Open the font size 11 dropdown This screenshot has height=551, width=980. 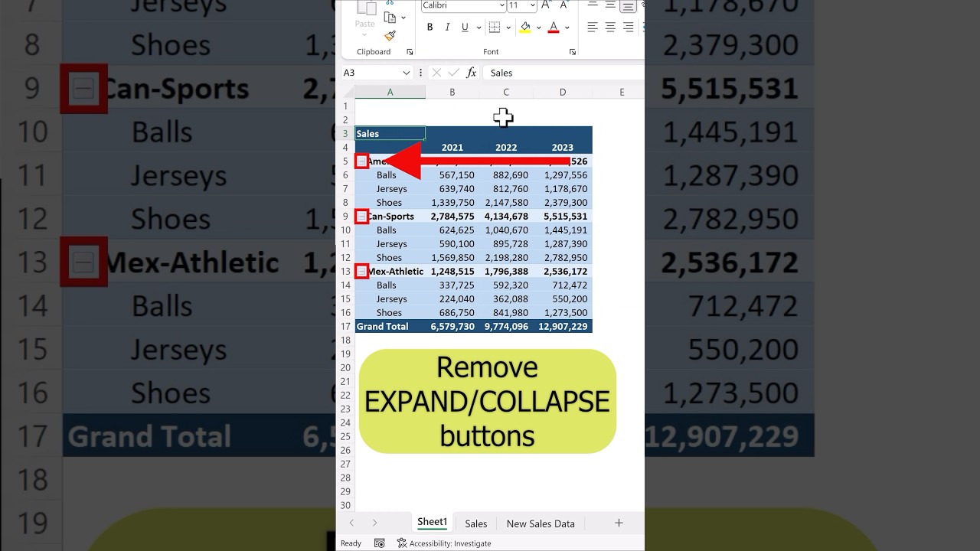(x=533, y=5)
